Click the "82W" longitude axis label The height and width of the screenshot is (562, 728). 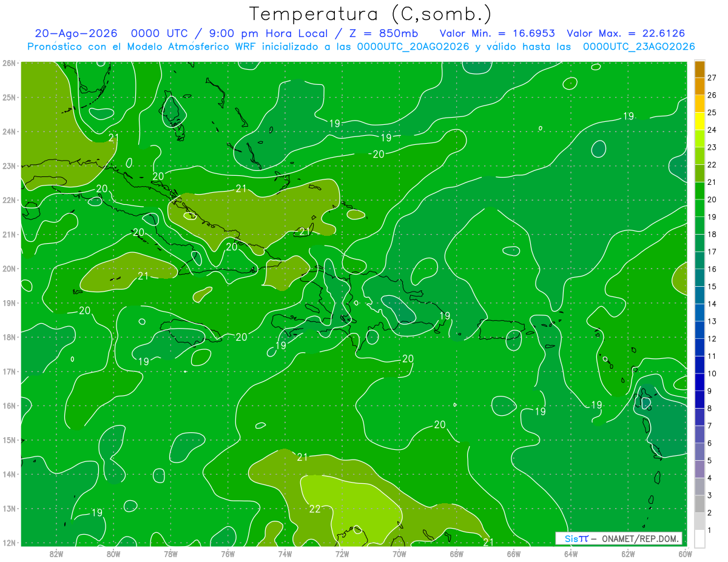coord(56,554)
